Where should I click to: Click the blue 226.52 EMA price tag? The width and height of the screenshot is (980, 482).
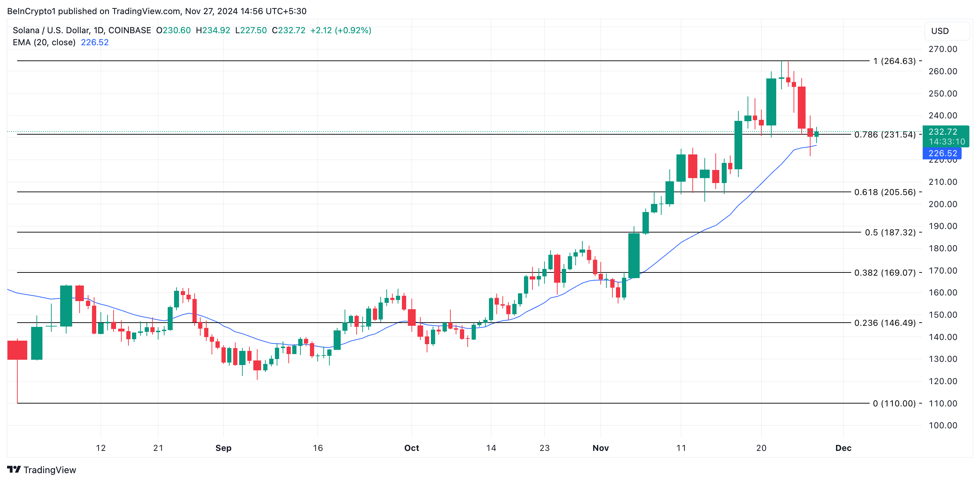[x=942, y=153]
